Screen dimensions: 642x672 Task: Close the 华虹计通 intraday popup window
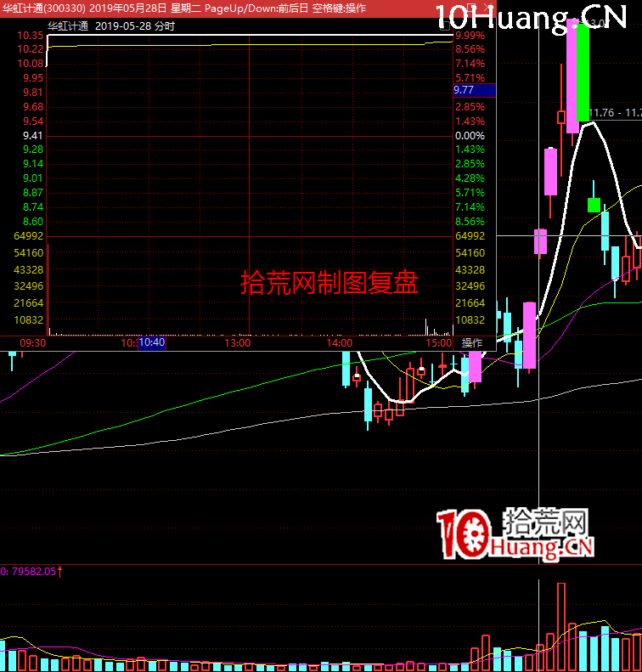pos(487,7)
